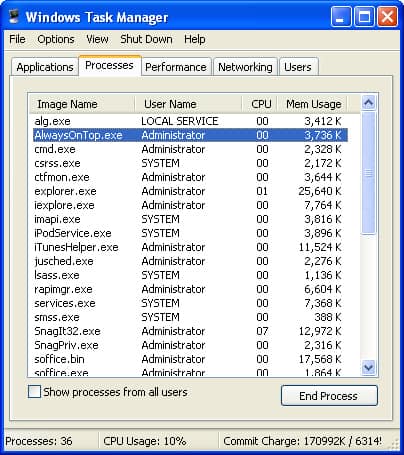Select the alg.exe process row
This screenshot has height=455, width=404.
pyautogui.click(x=190, y=121)
